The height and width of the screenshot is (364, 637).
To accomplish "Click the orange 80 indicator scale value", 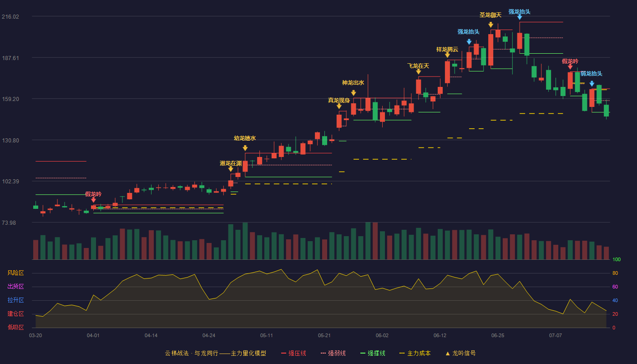I will [x=615, y=273].
